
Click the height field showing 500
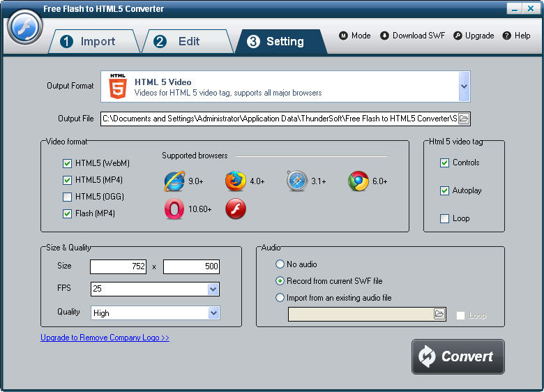191,266
